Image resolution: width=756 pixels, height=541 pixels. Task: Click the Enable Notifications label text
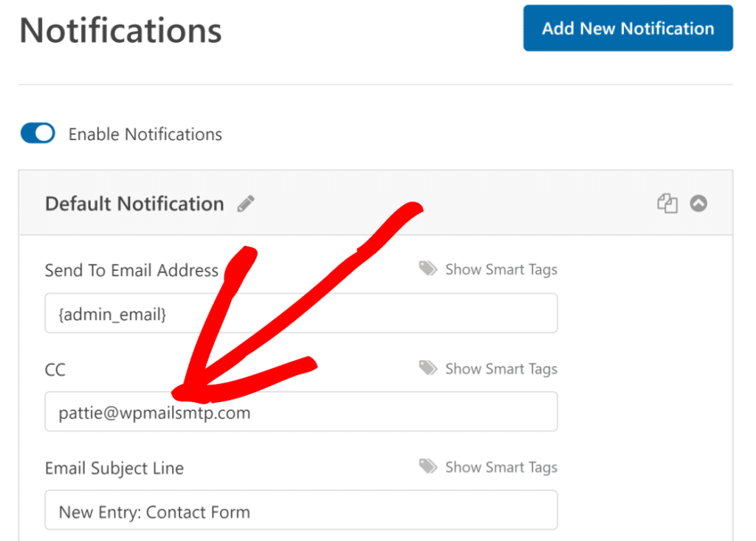pos(145,134)
